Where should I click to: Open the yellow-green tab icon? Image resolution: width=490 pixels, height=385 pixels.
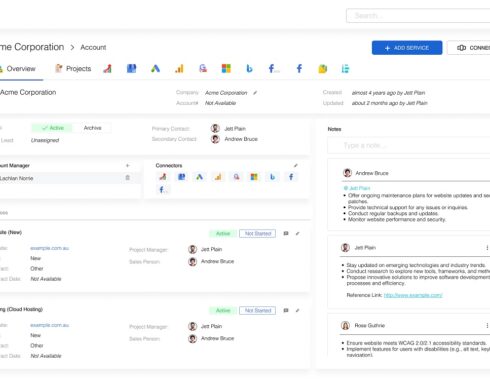tap(322, 69)
